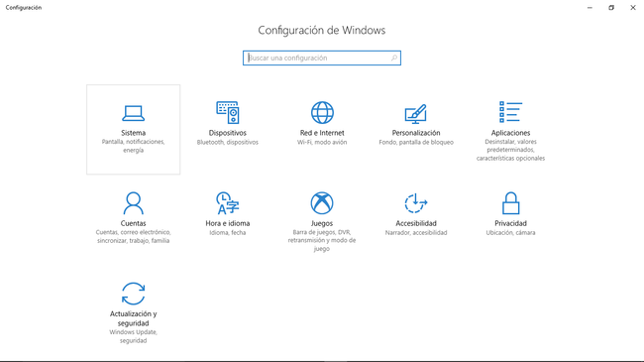The height and width of the screenshot is (362, 644).
Task: Click the magnifier icon in search box
Action: pyautogui.click(x=394, y=58)
